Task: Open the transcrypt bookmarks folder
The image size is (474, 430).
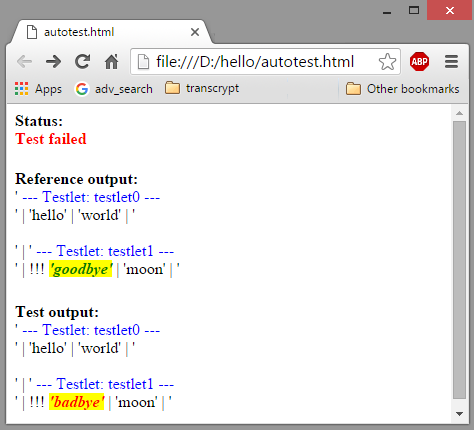Action: coord(202,88)
